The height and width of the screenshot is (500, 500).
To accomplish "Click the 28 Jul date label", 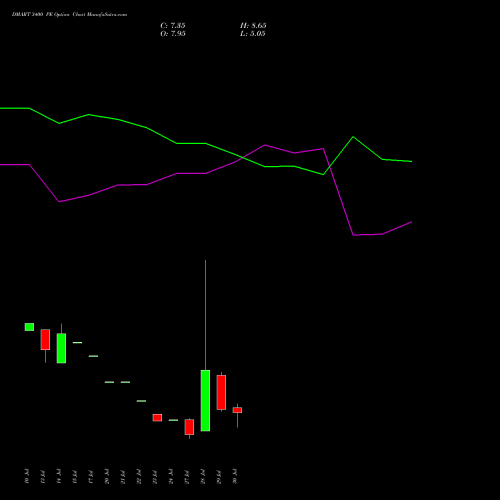I will click(x=203, y=476).
